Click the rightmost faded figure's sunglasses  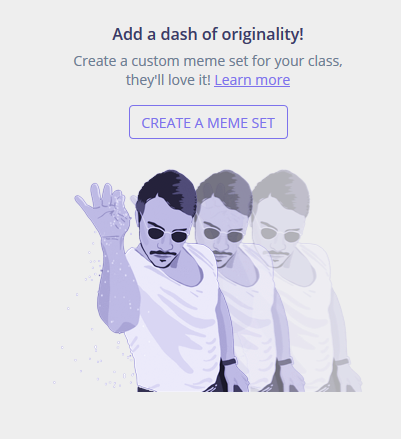click(281, 235)
